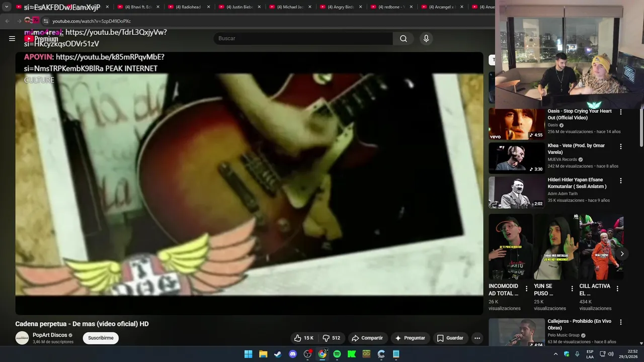Start voice search with microphone icon
644x362 pixels.
point(426,38)
